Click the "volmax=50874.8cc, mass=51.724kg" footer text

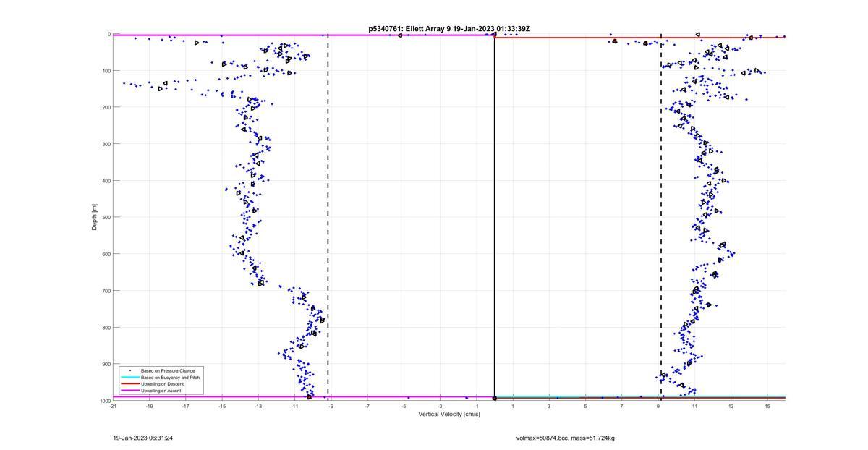(x=566, y=438)
